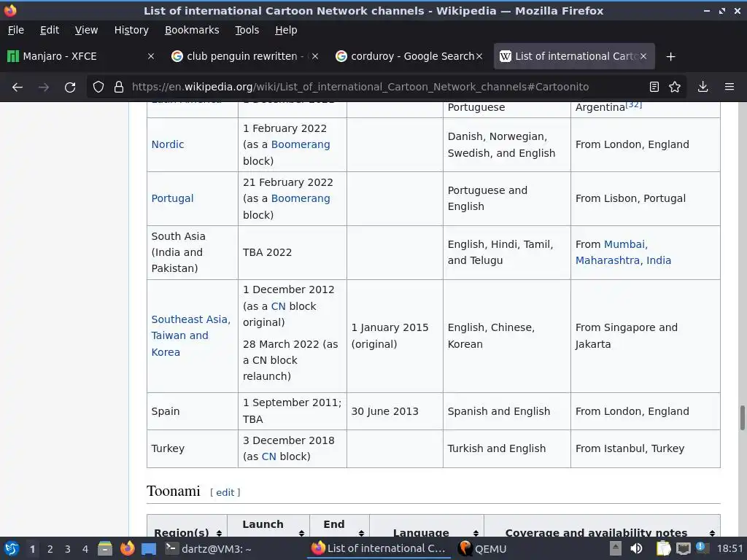747x560 pixels.
Task: Open the Edit menu
Action: coord(50,30)
